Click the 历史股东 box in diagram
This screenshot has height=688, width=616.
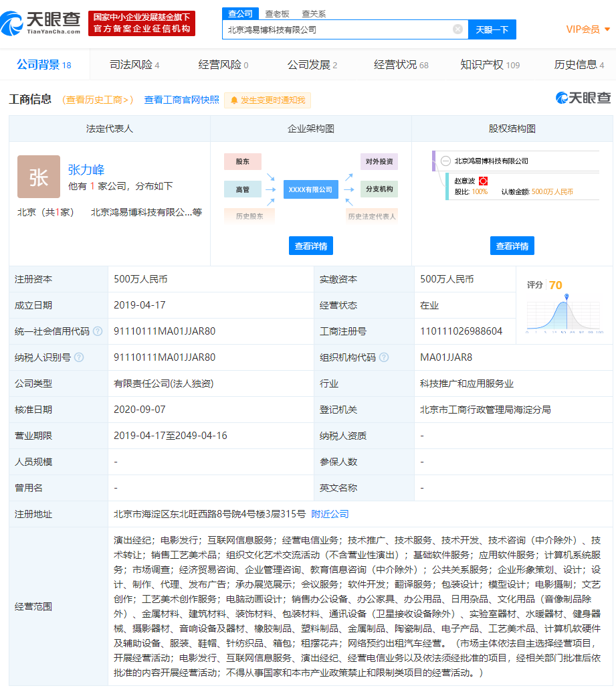click(249, 216)
